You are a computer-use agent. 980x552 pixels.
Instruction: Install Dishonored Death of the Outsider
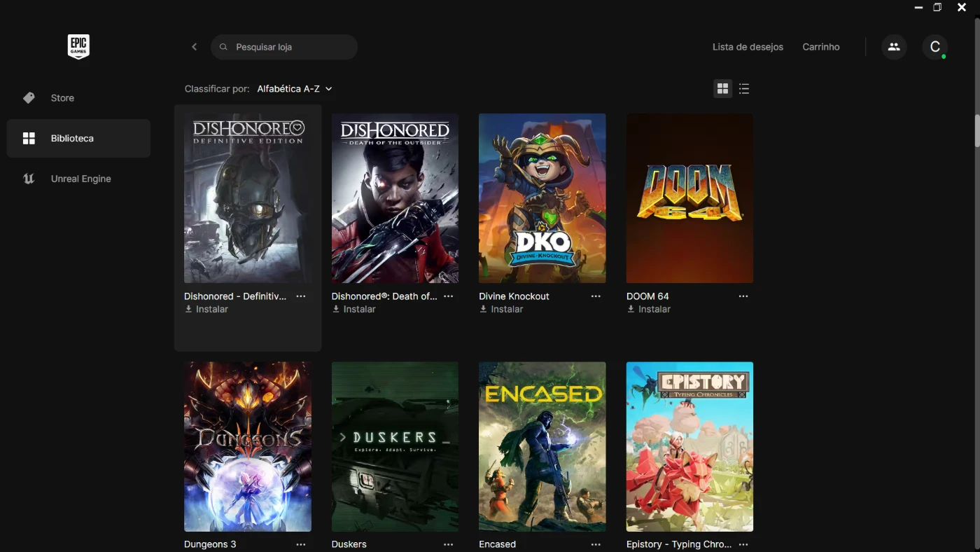353,309
